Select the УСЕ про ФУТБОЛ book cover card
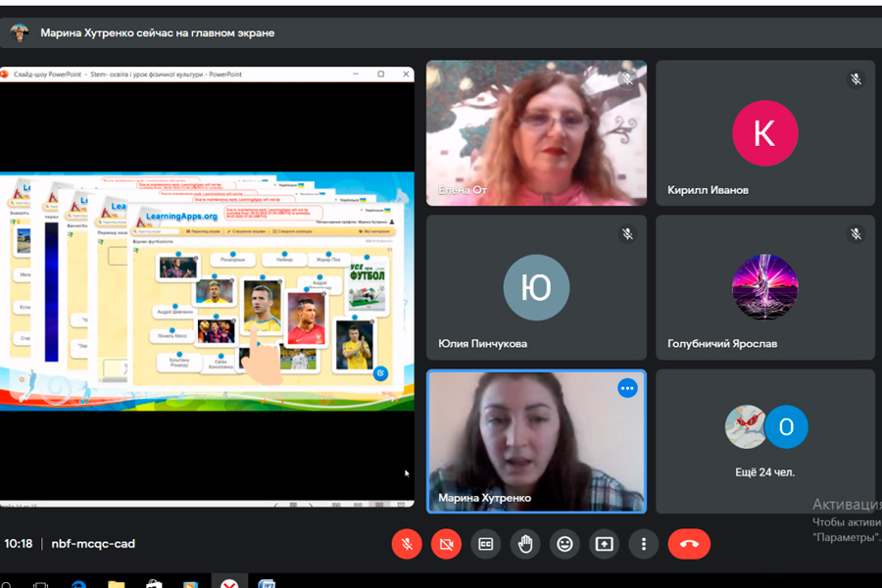This screenshot has height=588, width=882. coord(367,285)
